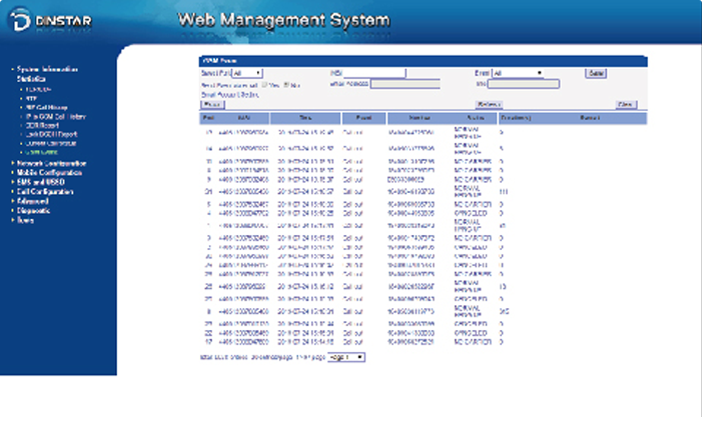Click the Web Management System title
The image size is (702, 429).
[x=284, y=20]
